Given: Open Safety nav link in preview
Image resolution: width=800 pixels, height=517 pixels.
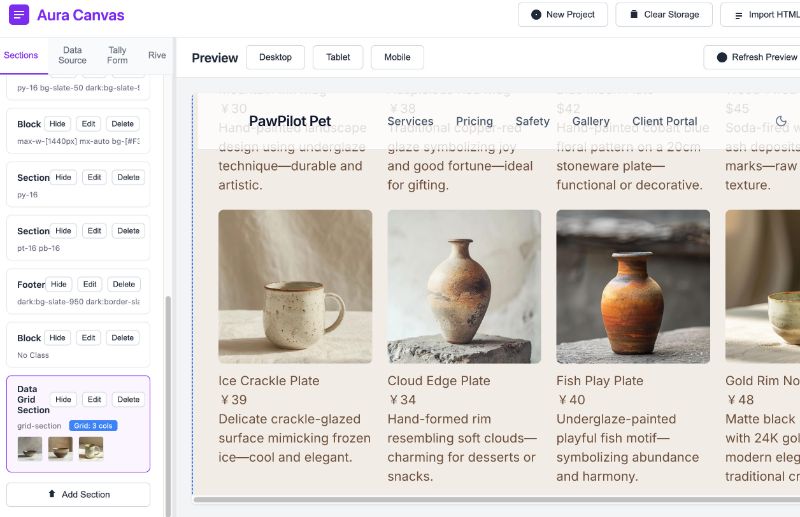Looking at the screenshot, I should [x=533, y=121].
